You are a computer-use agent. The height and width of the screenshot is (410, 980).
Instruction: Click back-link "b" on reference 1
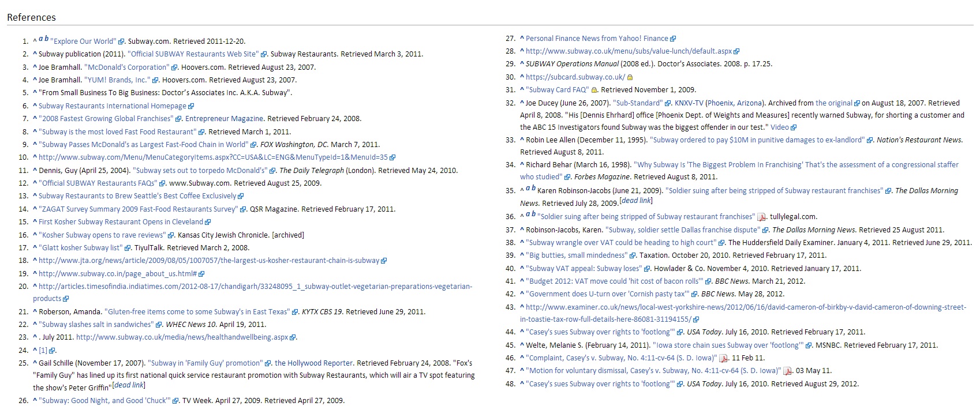tap(46, 39)
